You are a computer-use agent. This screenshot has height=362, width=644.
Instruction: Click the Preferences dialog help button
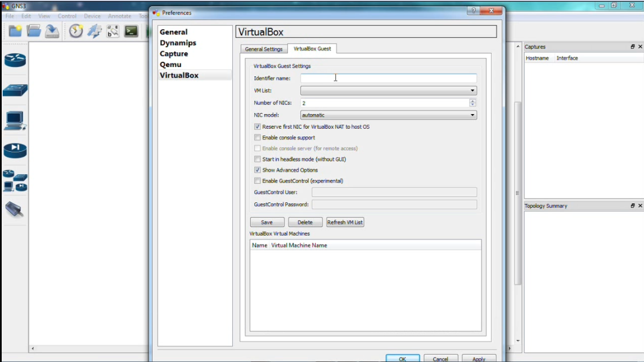[474, 11]
